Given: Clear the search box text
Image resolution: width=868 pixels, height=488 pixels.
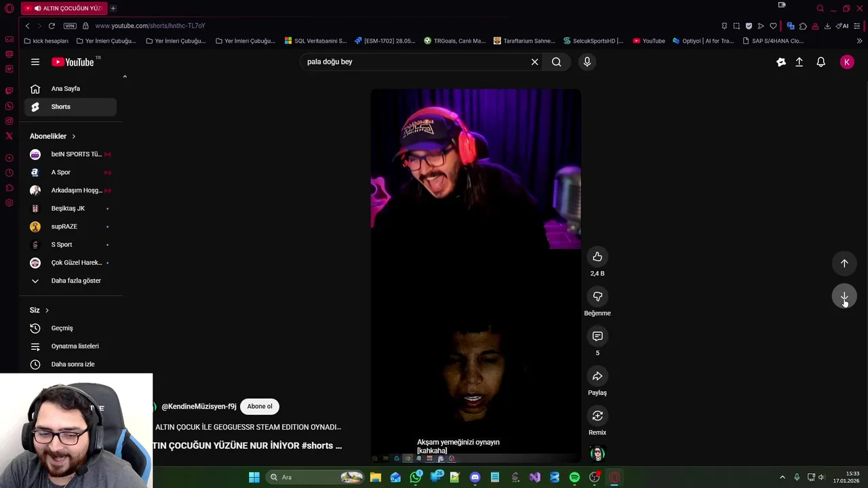Looking at the screenshot, I should [534, 62].
